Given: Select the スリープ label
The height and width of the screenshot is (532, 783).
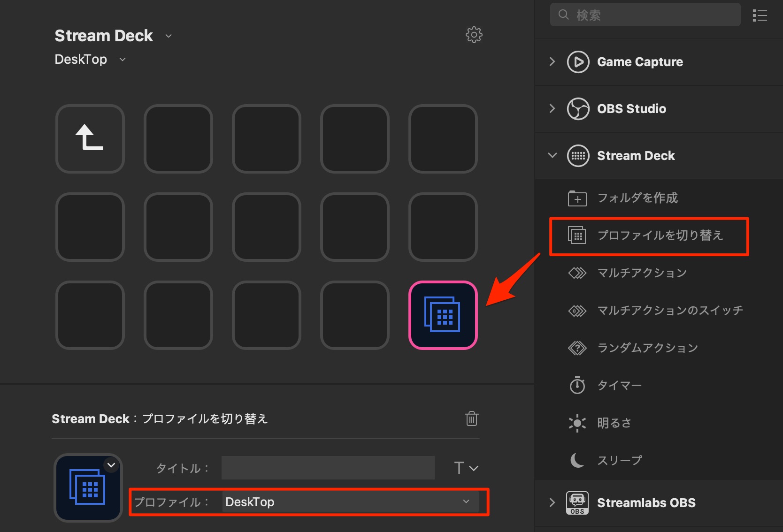Looking at the screenshot, I should (x=619, y=461).
